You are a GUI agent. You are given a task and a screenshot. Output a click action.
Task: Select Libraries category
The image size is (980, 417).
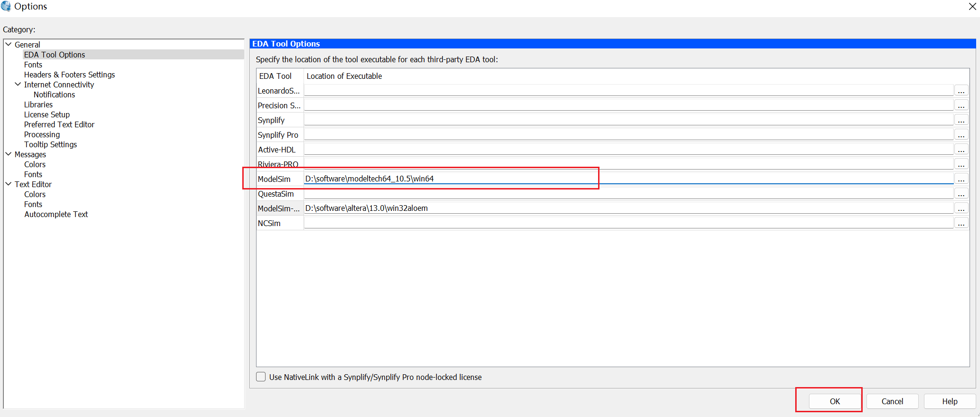pos(38,104)
